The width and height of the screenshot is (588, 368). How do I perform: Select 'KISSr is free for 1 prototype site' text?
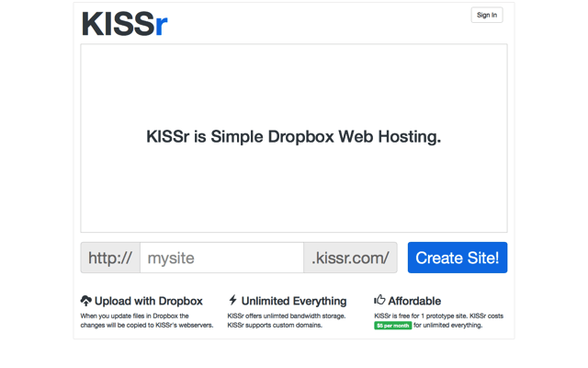pyautogui.click(x=421, y=316)
